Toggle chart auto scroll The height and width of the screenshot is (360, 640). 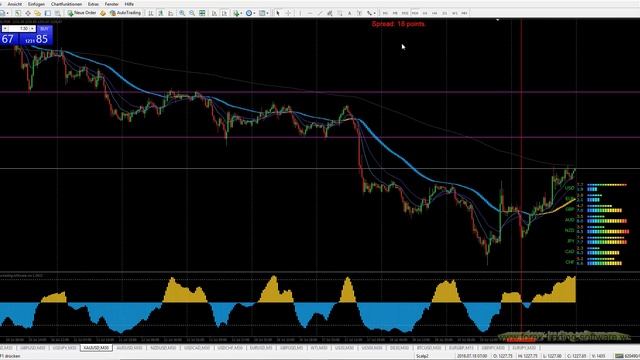pos(214,13)
